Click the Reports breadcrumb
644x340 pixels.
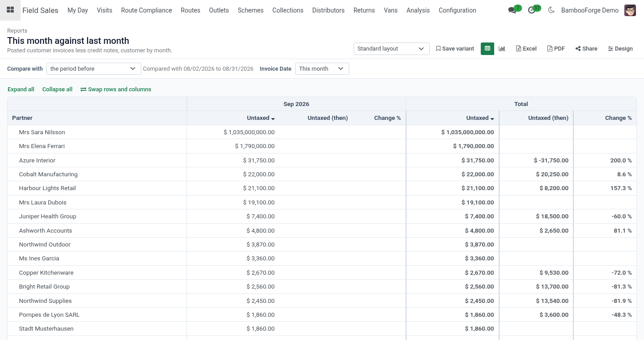17,31
